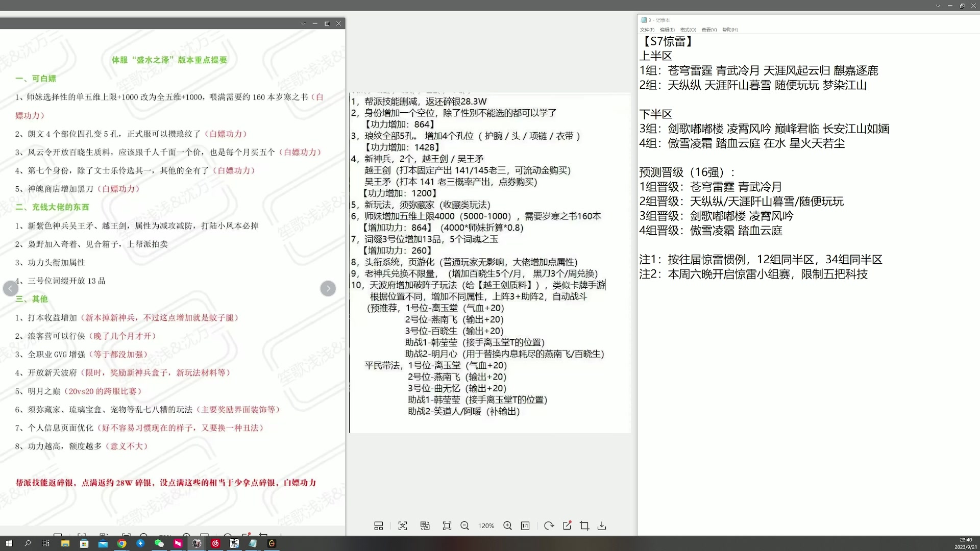
Task: Zoom out using the magnifier minus icon
Action: pyautogui.click(x=465, y=525)
